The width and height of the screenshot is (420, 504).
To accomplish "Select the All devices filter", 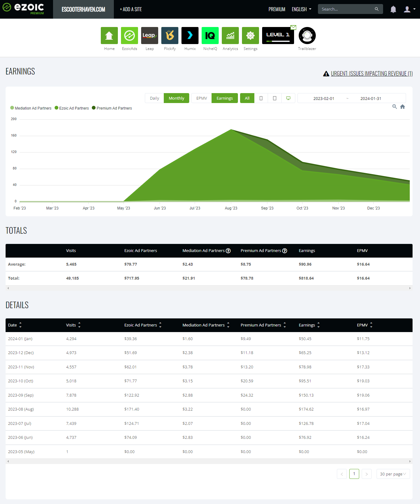I will click(247, 98).
